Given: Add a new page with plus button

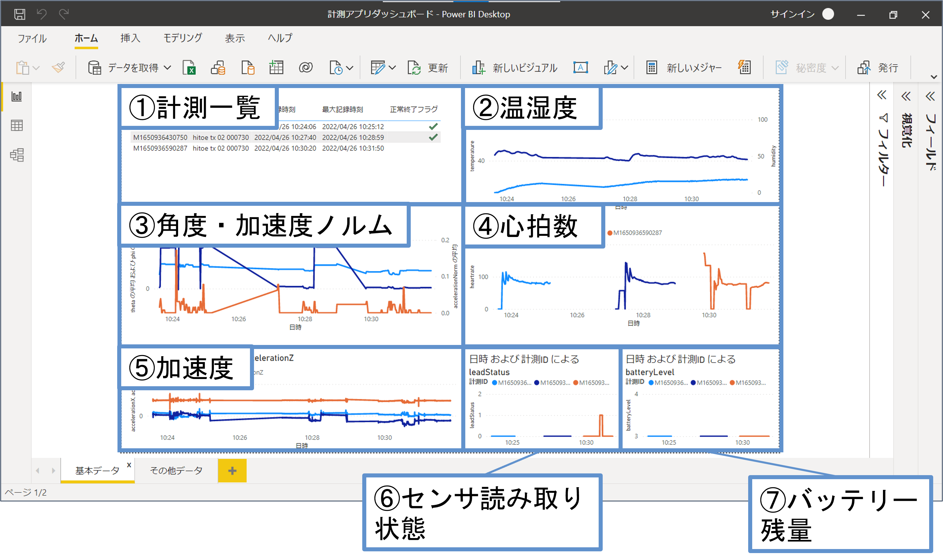Looking at the screenshot, I should click(x=232, y=471).
